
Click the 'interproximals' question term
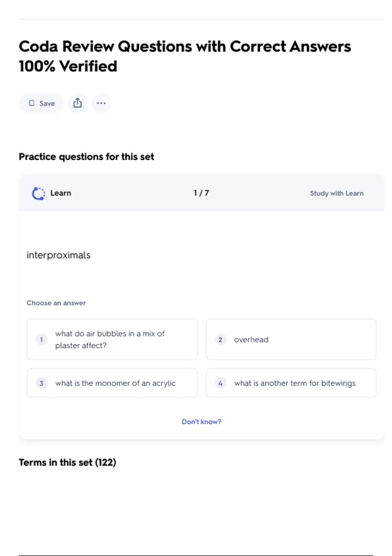pos(58,255)
